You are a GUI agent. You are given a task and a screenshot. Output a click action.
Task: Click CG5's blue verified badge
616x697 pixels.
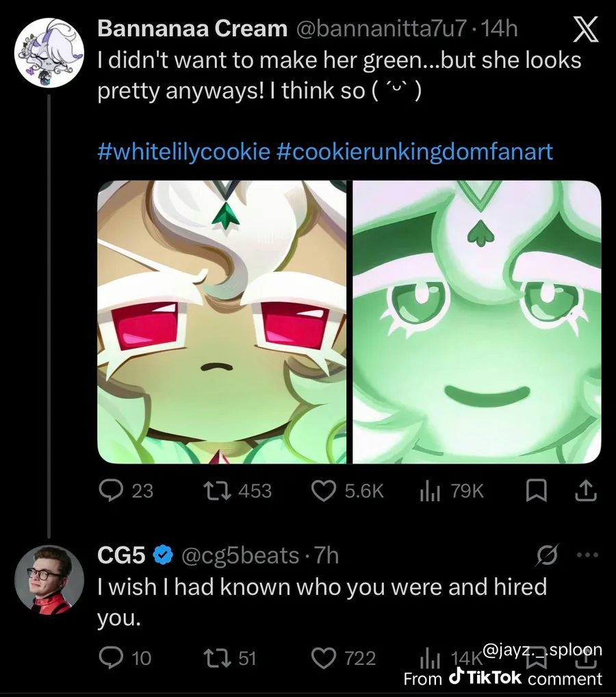coord(162,555)
